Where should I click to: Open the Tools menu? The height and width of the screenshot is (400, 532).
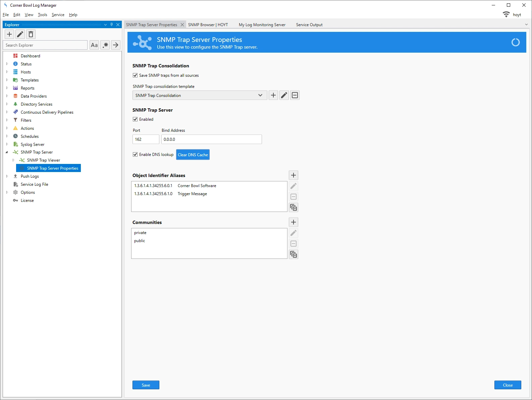tap(42, 15)
